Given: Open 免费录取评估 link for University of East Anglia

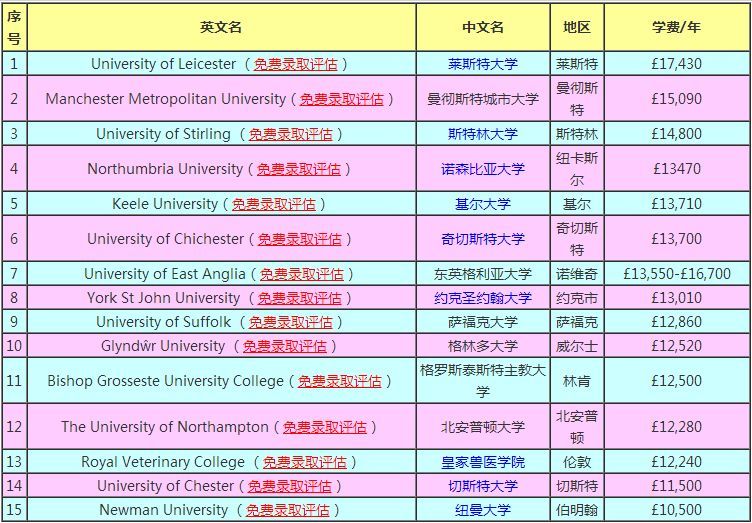Looking at the screenshot, I should click(302, 274).
